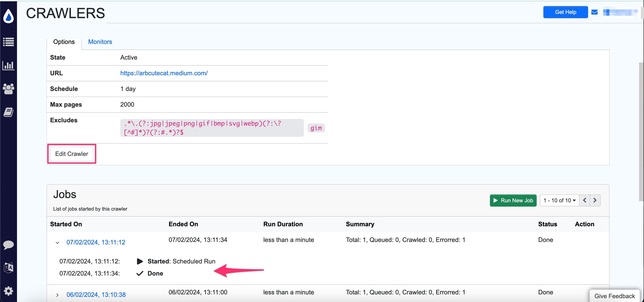Click the gim regex flags badge
Viewport: 644px width, 302px height.
point(316,128)
